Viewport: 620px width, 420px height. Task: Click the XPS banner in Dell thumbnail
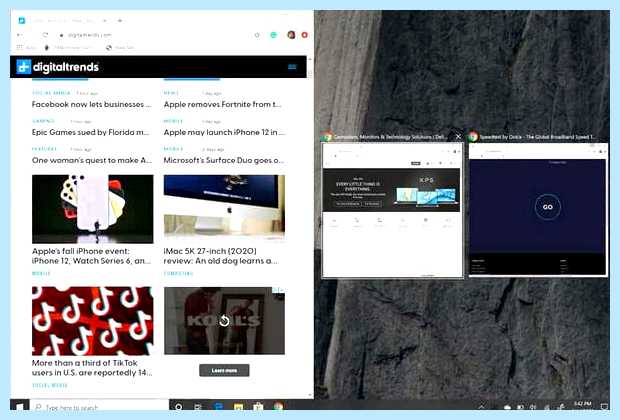pyautogui.click(x=391, y=190)
